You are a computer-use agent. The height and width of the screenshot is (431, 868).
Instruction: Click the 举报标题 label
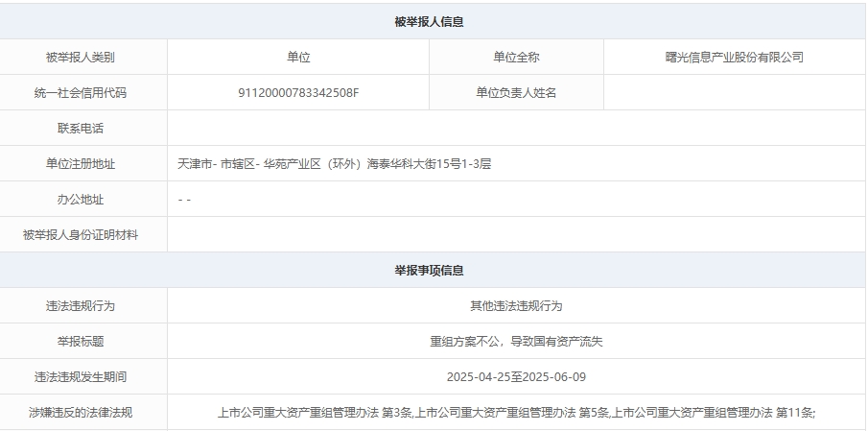point(81,342)
